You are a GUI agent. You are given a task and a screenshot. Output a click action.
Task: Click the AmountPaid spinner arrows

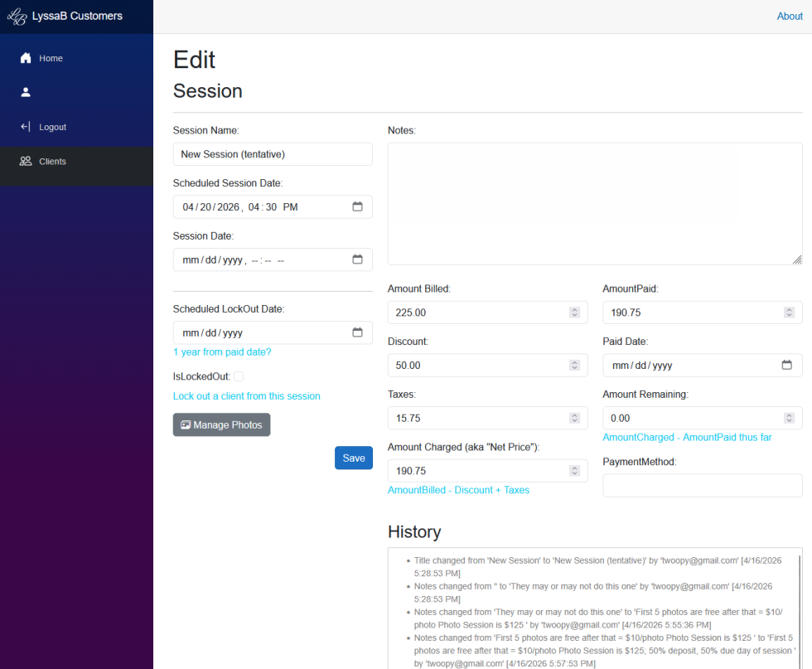[x=789, y=313]
